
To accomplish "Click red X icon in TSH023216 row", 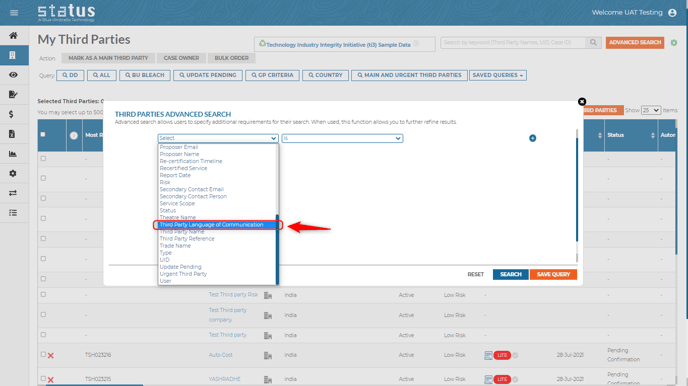I will (51, 356).
